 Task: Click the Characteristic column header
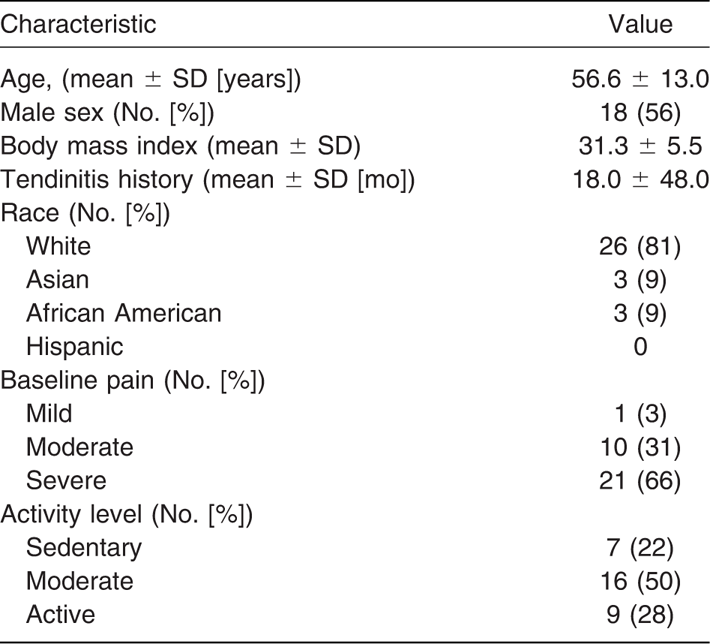pos(78,24)
